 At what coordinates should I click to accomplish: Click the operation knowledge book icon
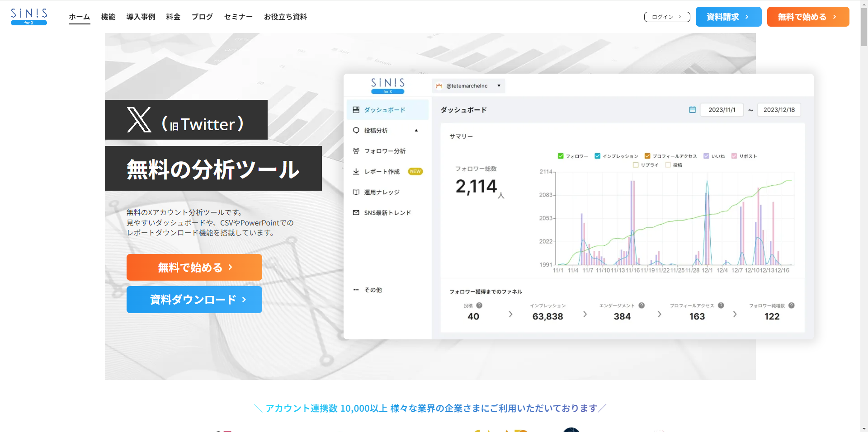(356, 192)
